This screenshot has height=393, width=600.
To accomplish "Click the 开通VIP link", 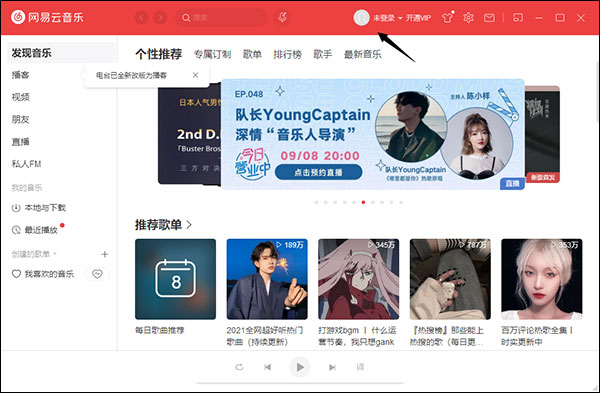I will tap(418, 18).
